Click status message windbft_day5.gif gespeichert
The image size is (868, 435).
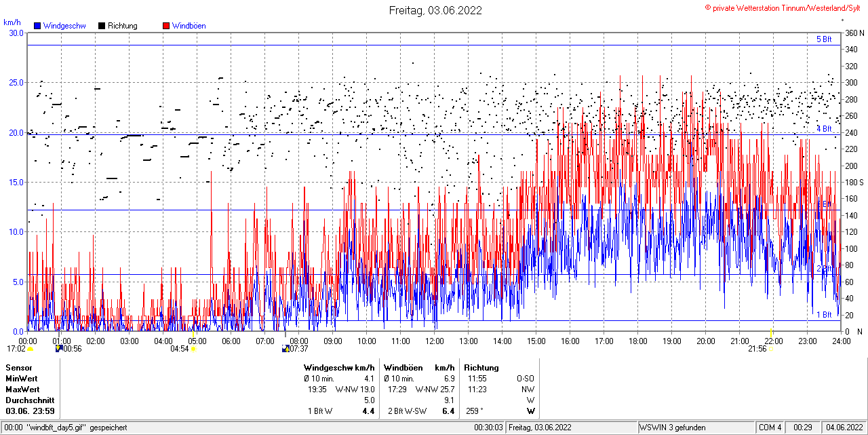66,428
